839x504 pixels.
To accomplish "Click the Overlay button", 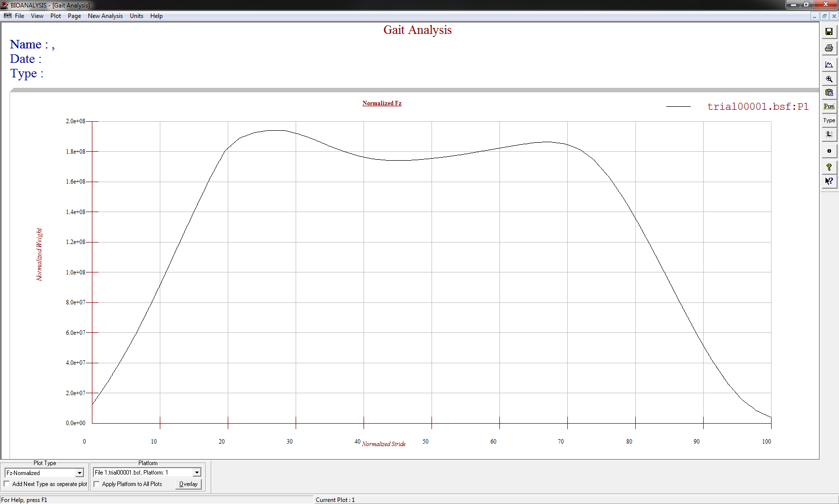I will tap(188, 484).
